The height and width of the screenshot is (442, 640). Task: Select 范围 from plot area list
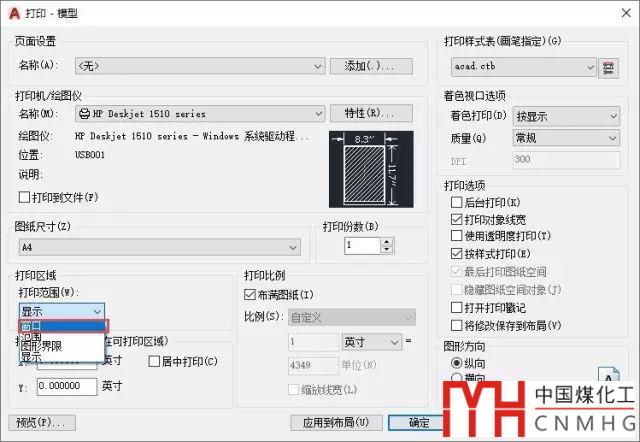62,337
